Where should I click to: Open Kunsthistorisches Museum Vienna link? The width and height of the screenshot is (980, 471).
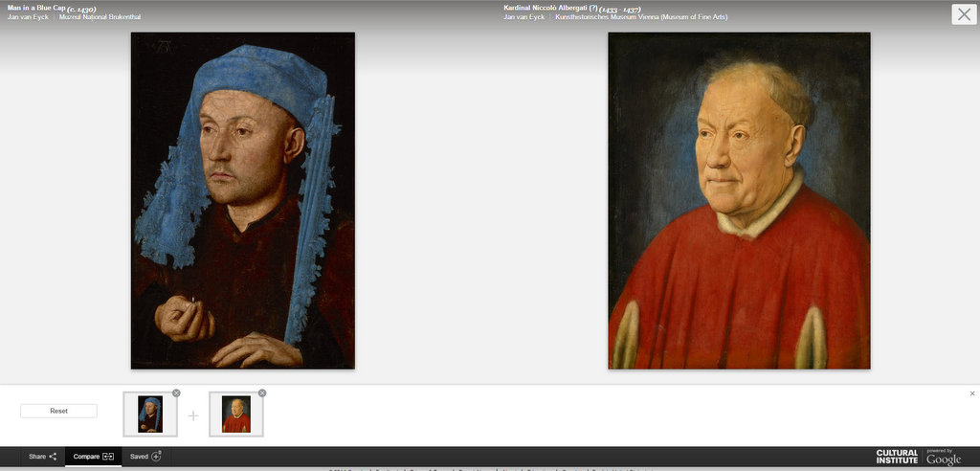tap(641, 17)
